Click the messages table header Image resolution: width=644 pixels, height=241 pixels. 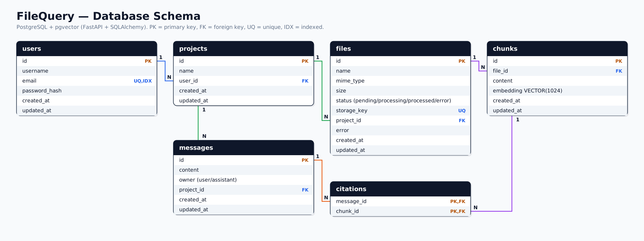point(244,148)
